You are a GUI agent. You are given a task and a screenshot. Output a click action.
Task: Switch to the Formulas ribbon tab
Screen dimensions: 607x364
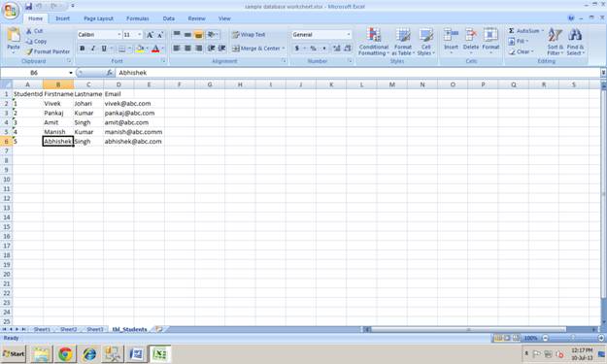(x=138, y=18)
